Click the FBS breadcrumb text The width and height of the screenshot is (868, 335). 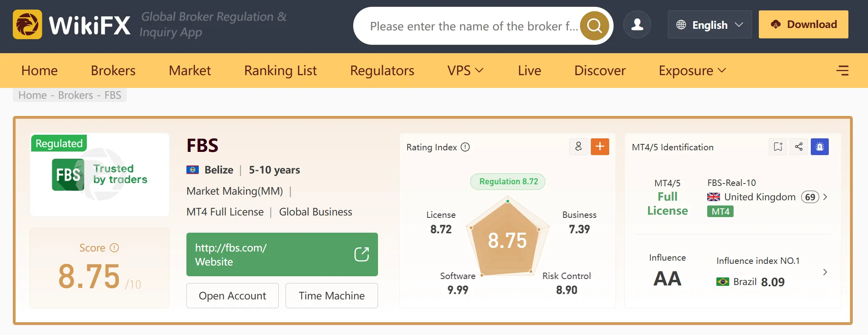pos(113,95)
